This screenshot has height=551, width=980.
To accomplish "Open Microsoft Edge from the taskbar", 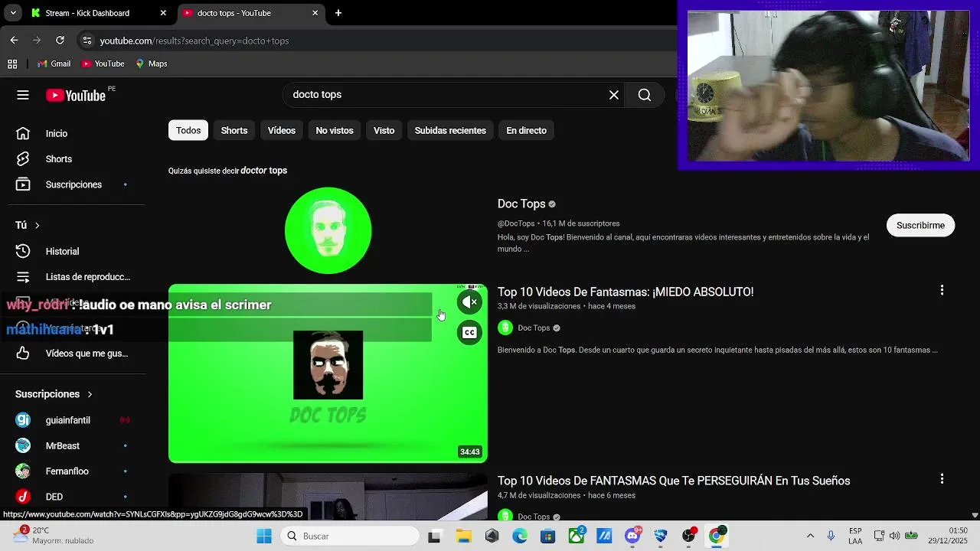I will 520,536.
